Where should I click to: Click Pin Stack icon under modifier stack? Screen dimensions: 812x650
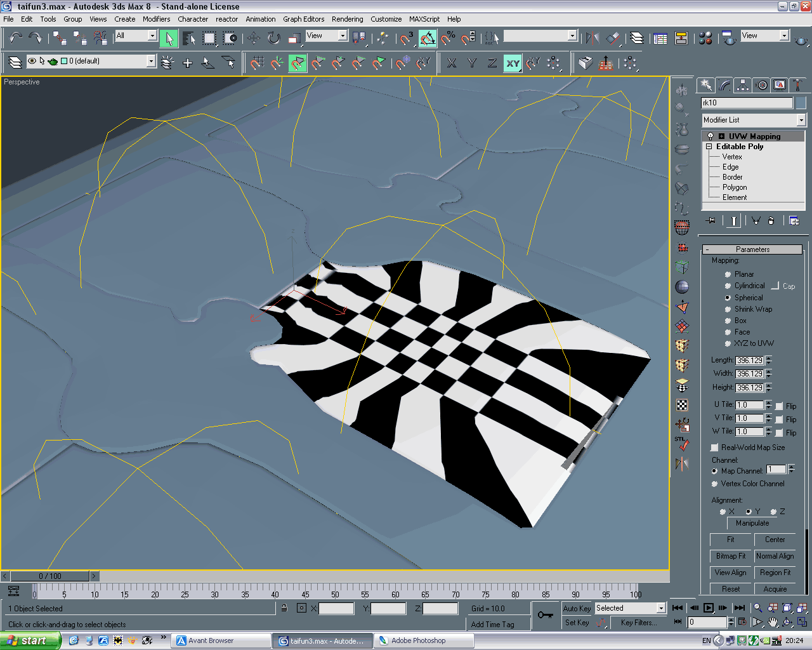coord(710,221)
